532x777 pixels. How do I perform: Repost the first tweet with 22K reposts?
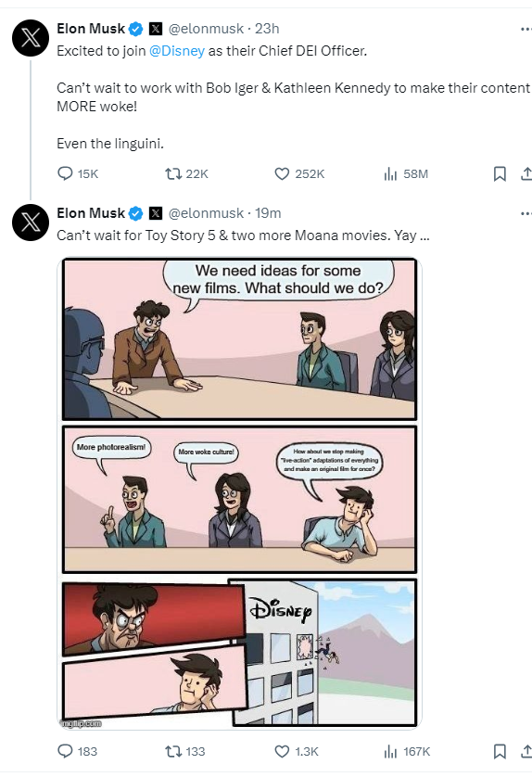(x=186, y=174)
